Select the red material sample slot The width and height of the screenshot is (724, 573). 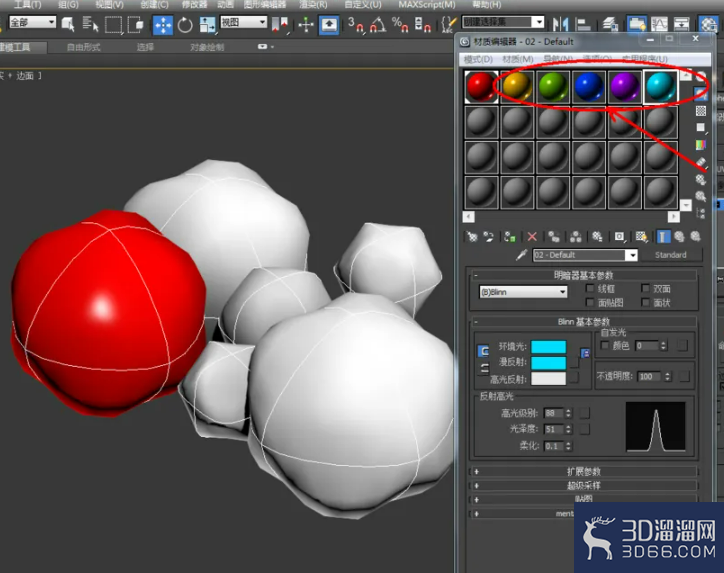481,86
